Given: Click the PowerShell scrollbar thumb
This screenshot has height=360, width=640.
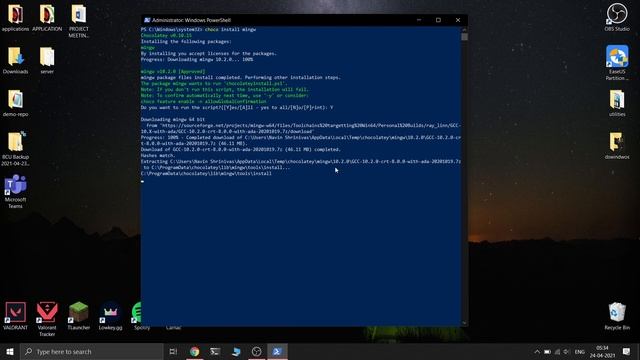Looking at the screenshot, I should pos(464,37).
